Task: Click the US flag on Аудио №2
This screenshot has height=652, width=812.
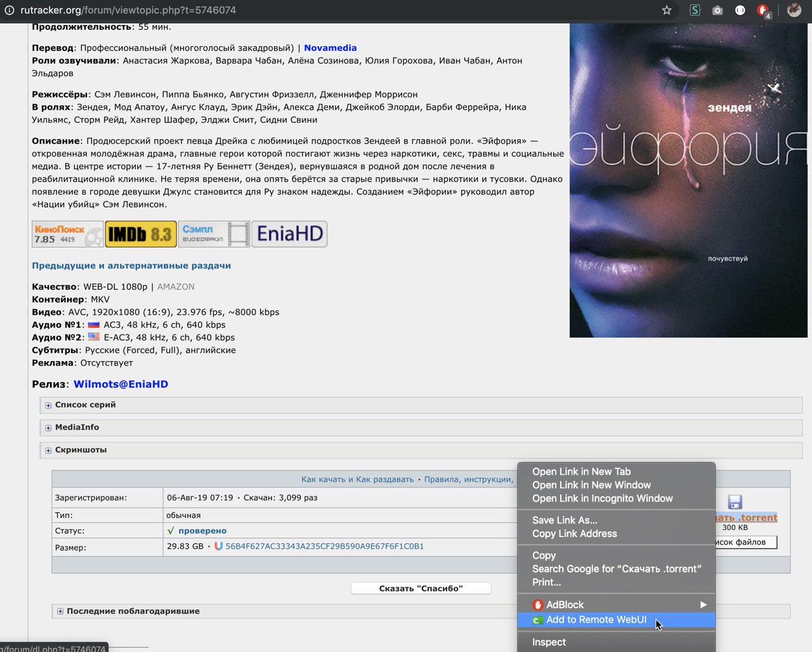Action: 94,337
